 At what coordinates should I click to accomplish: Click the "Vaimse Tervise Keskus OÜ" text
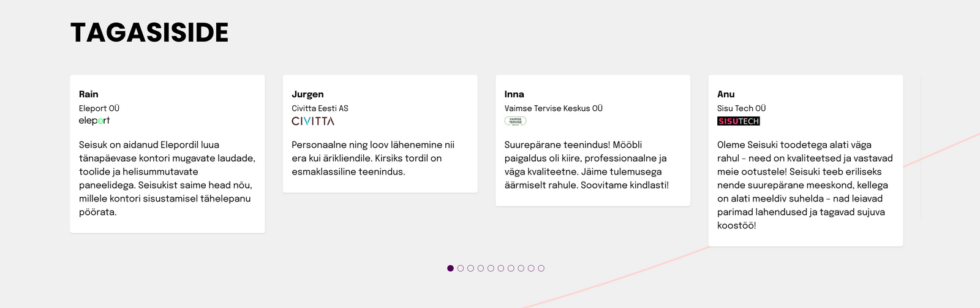pyautogui.click(x=553, y=108)
